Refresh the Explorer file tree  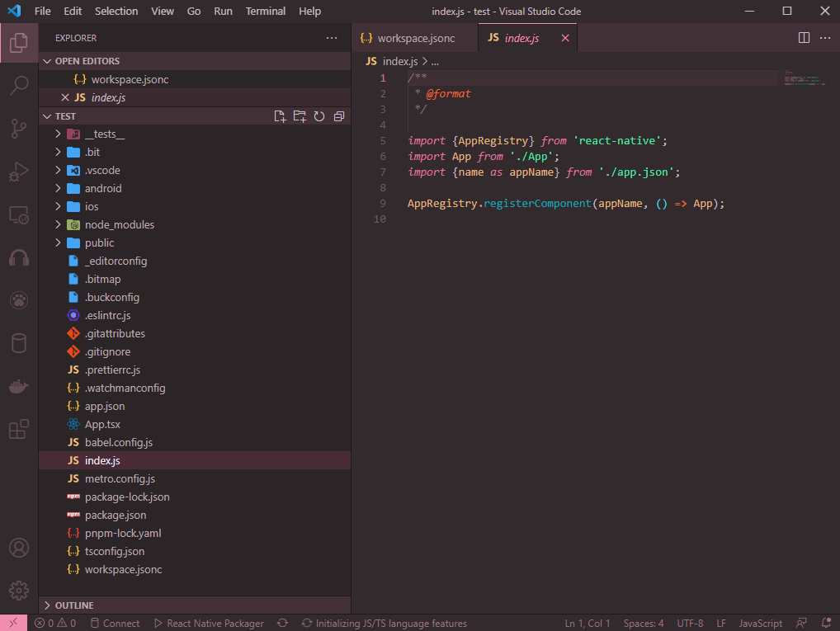319,116
